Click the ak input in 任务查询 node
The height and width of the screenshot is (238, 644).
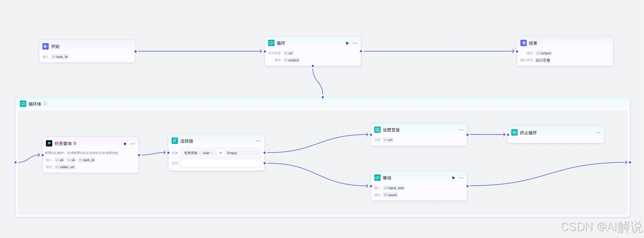point(60,160)
